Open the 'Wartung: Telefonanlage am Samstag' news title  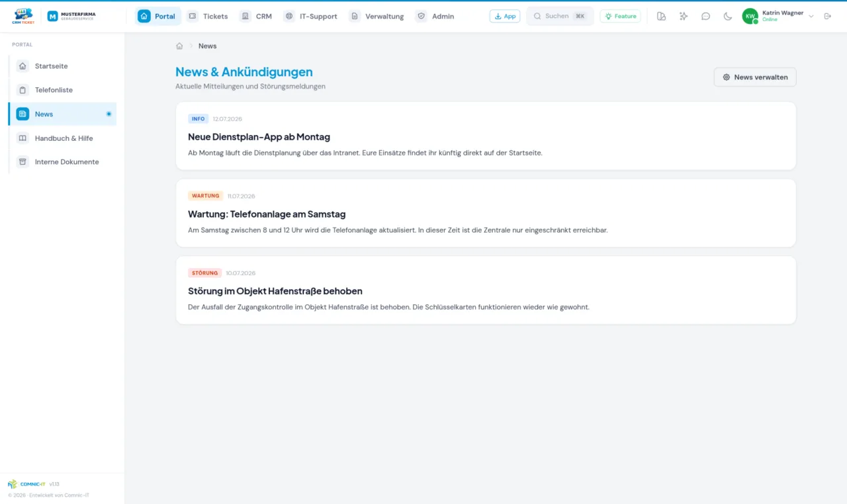[x=267, y=214]
